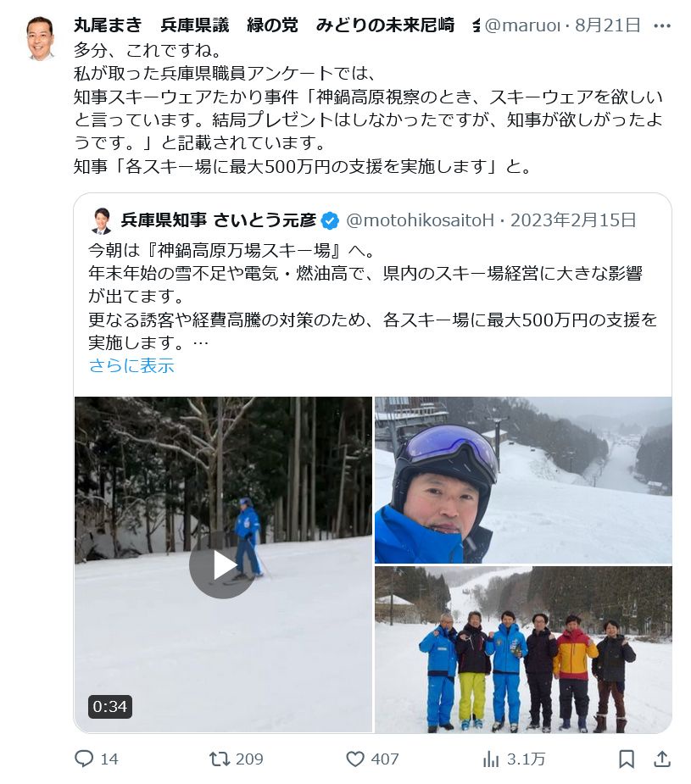Click the @maruo handle
Viewport: 691px width, 784px height.
click(x=522, y=25)
